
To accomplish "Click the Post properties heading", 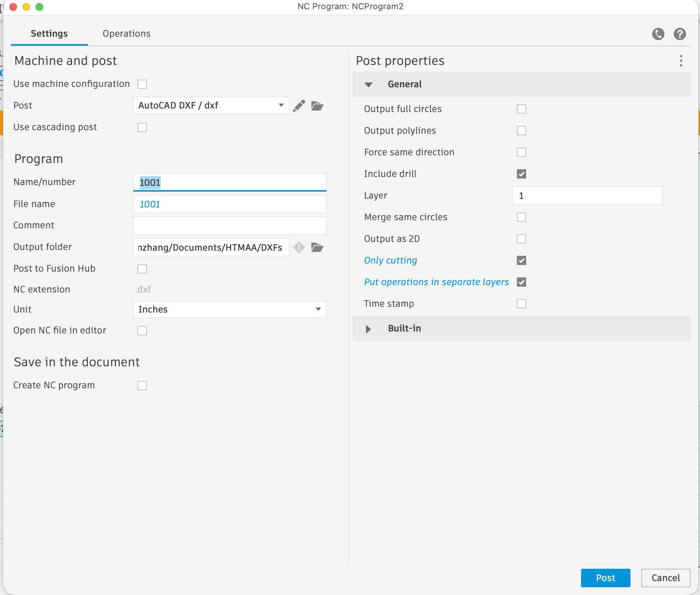I will pos(400,61).
